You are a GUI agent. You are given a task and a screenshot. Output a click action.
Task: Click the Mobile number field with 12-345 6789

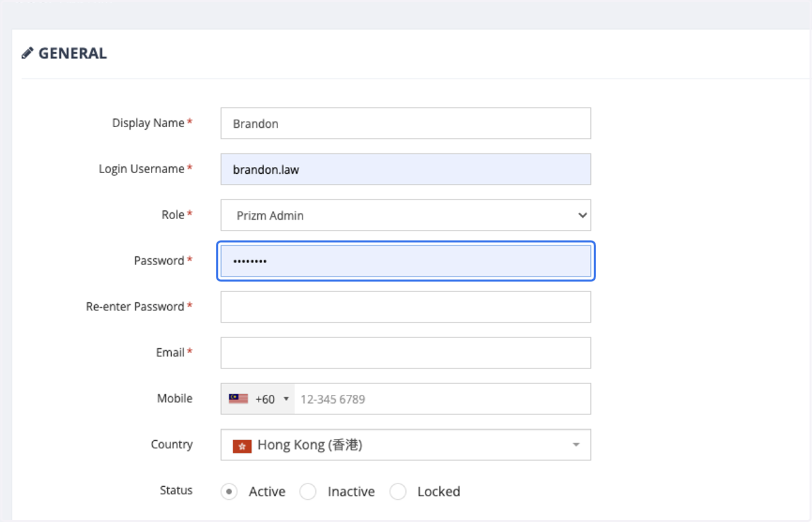443,399
